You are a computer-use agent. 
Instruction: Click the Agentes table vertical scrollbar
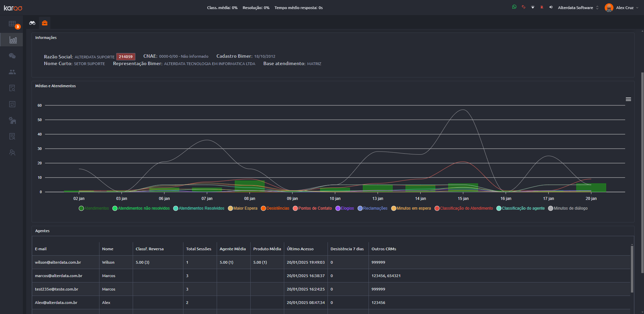point(632,268)
